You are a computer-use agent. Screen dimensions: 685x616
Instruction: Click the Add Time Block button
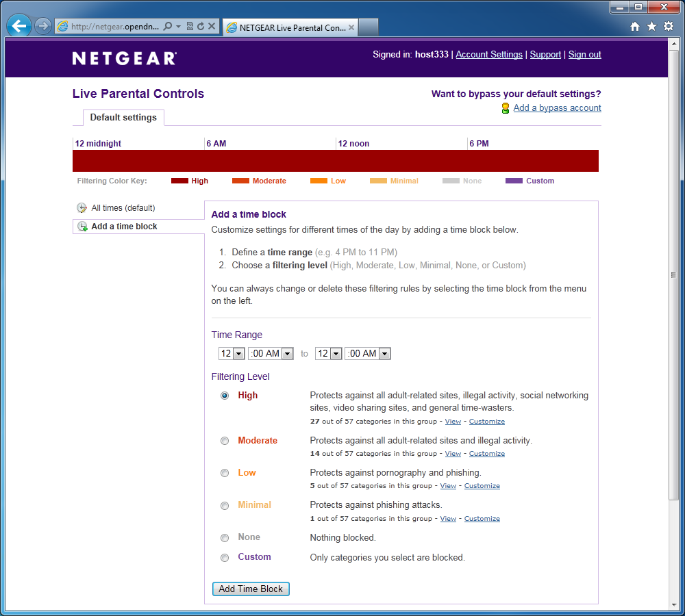(251, 589)
